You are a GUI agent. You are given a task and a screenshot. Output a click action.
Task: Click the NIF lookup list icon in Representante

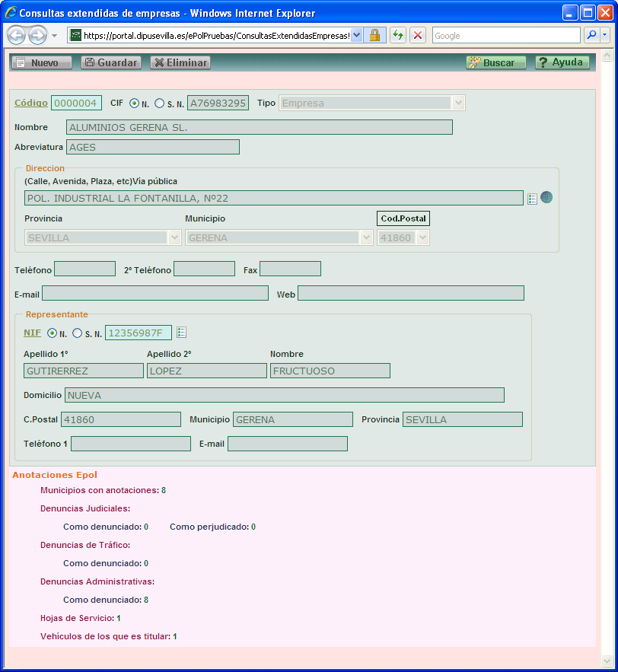click(181, 333)
